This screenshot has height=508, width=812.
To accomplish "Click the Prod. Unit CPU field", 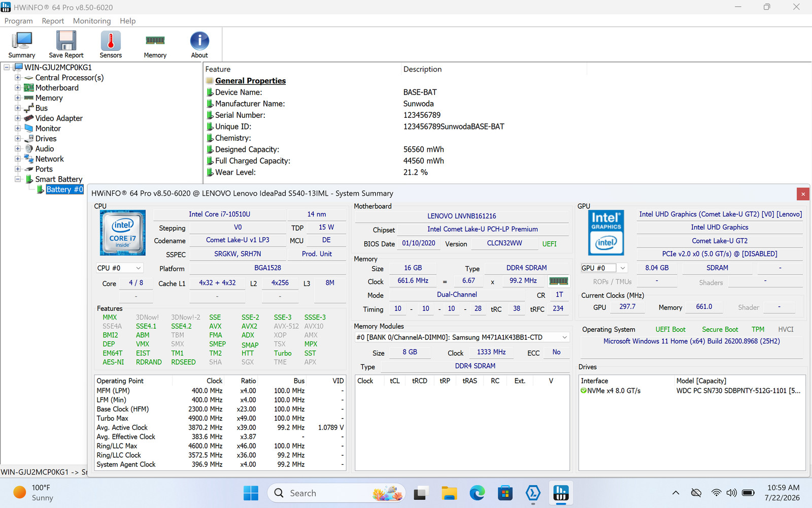I will (317, 253).
